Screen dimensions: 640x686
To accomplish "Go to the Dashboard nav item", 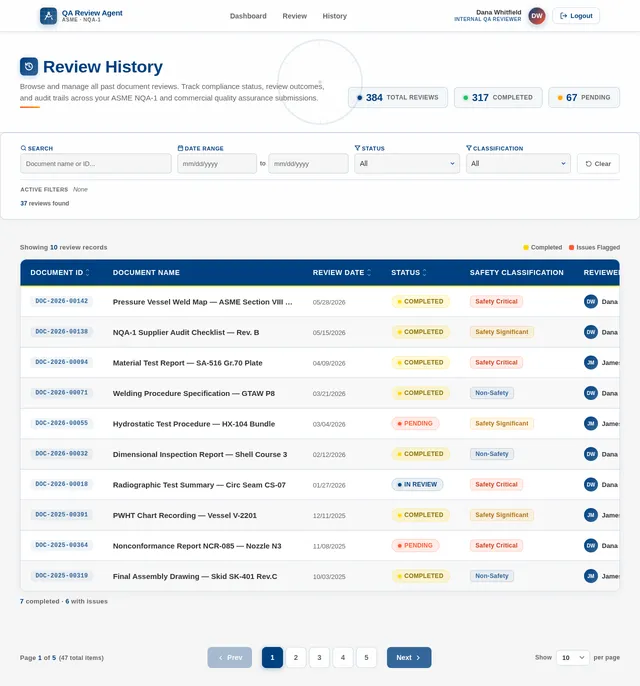I will 248,16.
